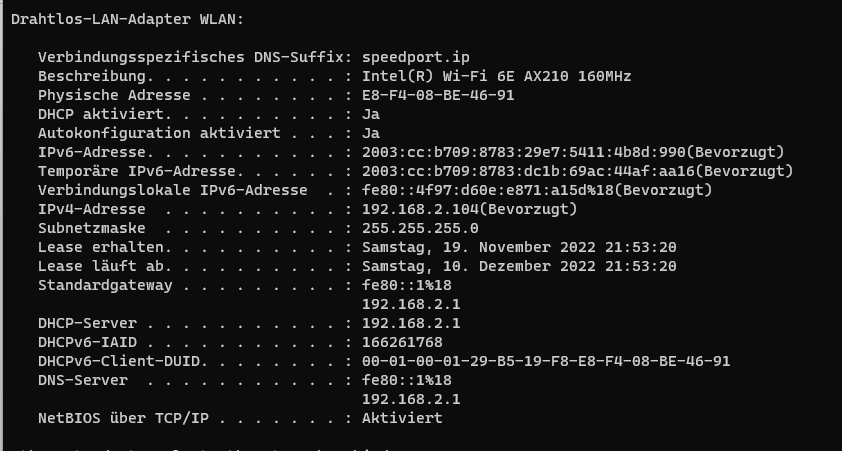
Task: Click the lease expiry date 10. Dezember
Action: coord(519,266)
